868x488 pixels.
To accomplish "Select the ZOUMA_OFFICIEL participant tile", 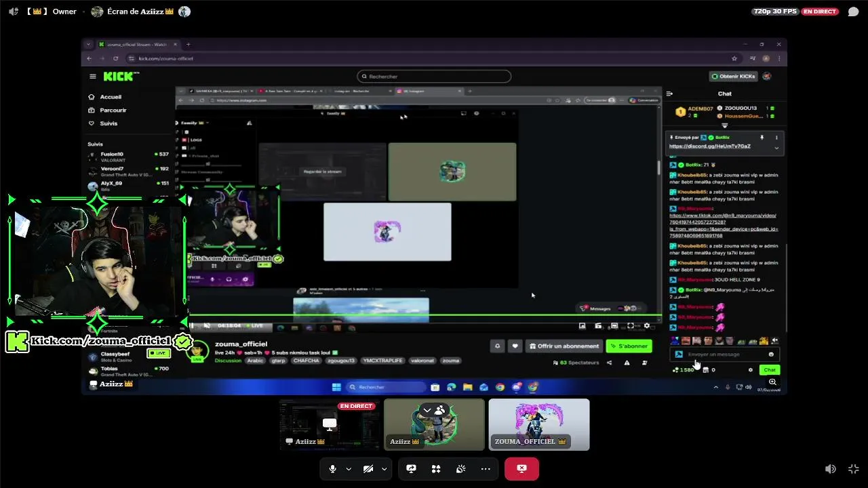I will [x=538, y=425].
